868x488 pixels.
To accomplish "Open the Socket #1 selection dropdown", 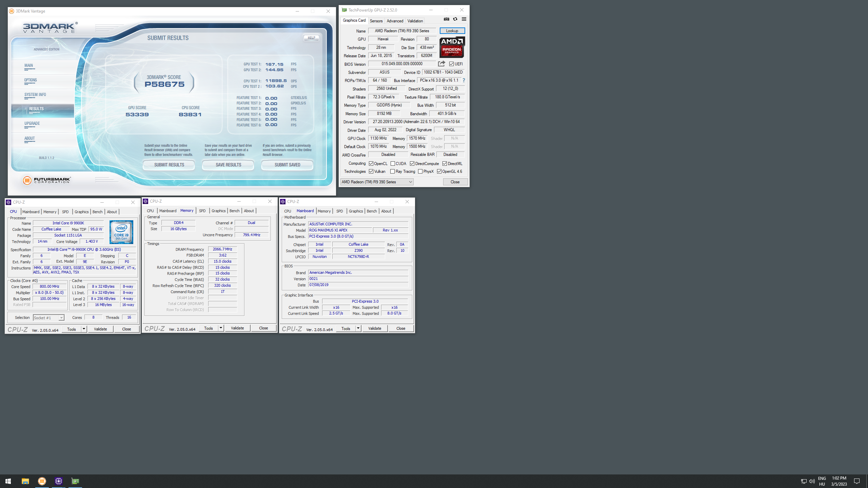I will tap(48, 318).
